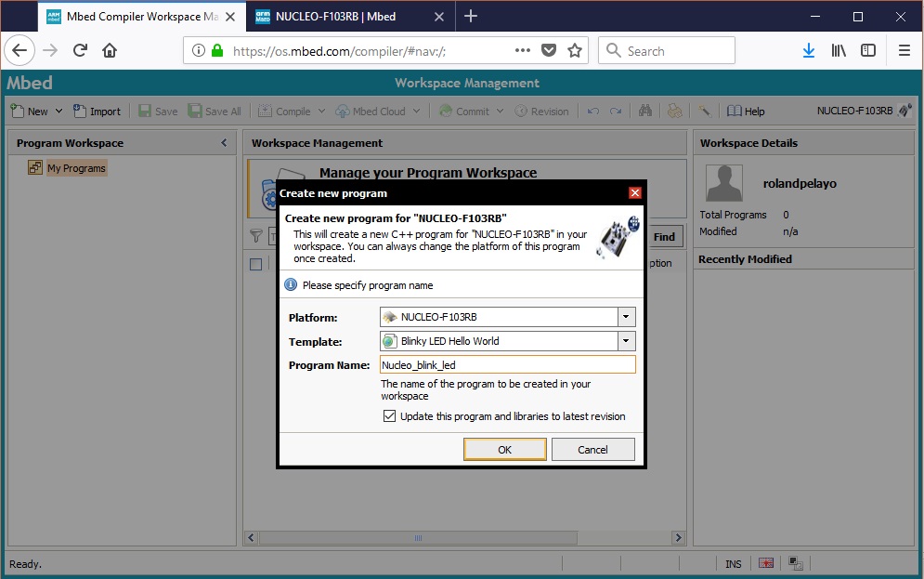Click scroll right arrow of horizontal scrollbar

click(678, 538)
